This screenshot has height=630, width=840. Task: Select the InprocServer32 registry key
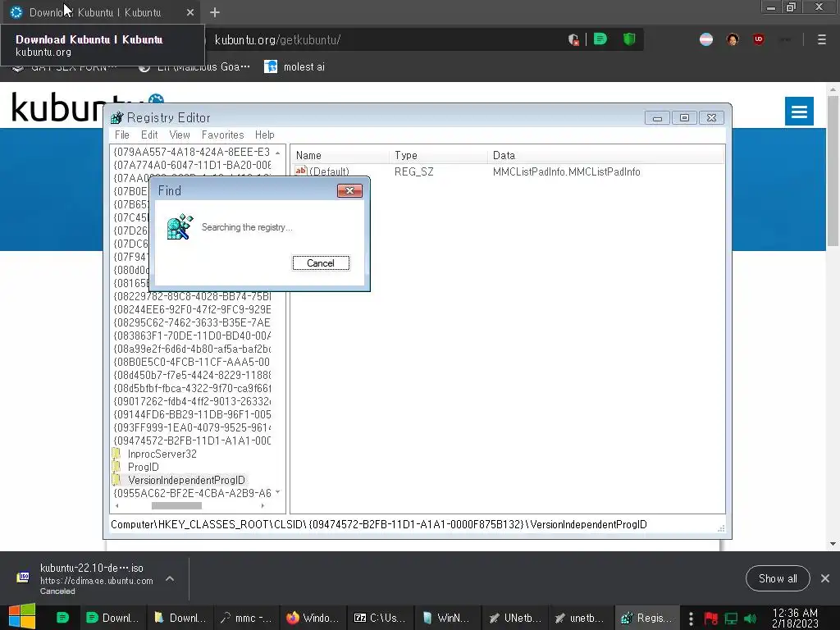[162, 454]
